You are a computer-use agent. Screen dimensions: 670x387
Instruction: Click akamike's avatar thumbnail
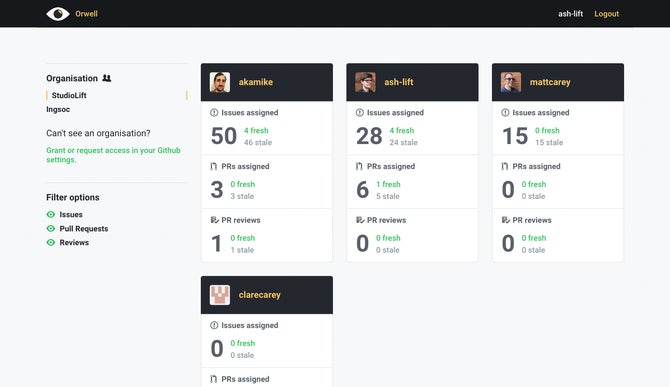tap(220, 82)
